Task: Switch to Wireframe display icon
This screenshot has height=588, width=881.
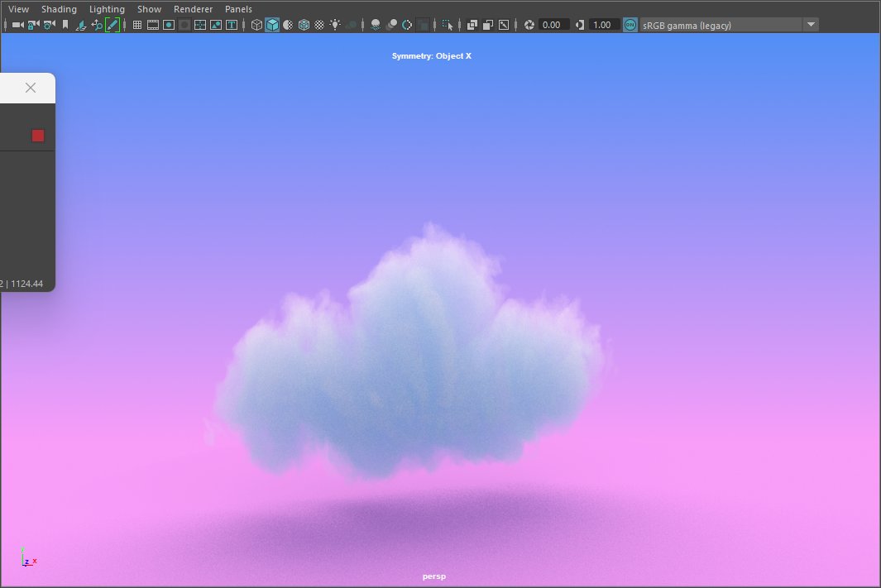Action: click(256, 25)
